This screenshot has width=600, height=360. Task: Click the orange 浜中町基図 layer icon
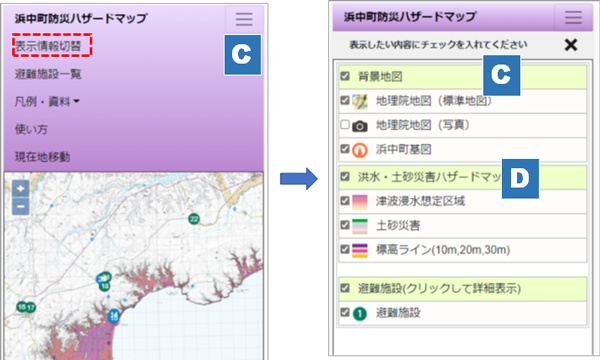pos(360,150)
